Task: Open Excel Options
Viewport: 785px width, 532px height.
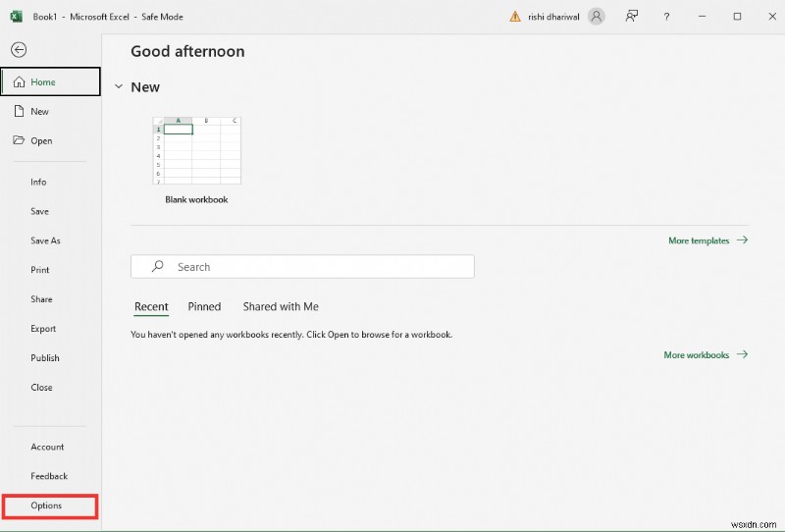Action: [50, 505]
